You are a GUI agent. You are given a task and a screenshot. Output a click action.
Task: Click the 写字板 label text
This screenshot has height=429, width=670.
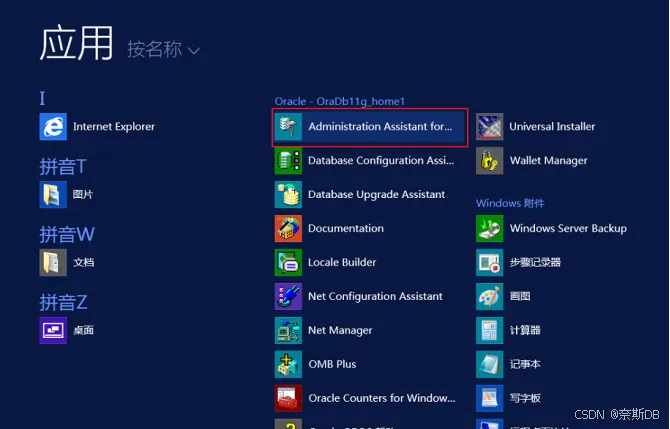pyautogui.click(x=525, y=398)
